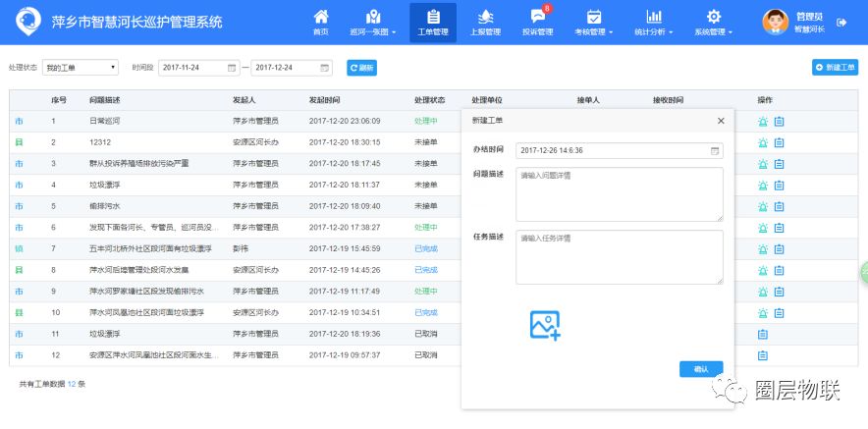Open the details icon for row 偷排污水
Image resolution: width=868 pixels, height=429 pixels.
pyautogui.click(x=779, y=206)
